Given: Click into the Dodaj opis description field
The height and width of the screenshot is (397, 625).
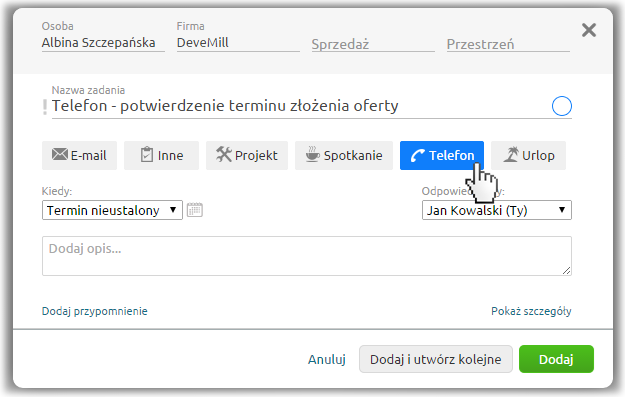Looking at the screenshot, I should (307, 256).
